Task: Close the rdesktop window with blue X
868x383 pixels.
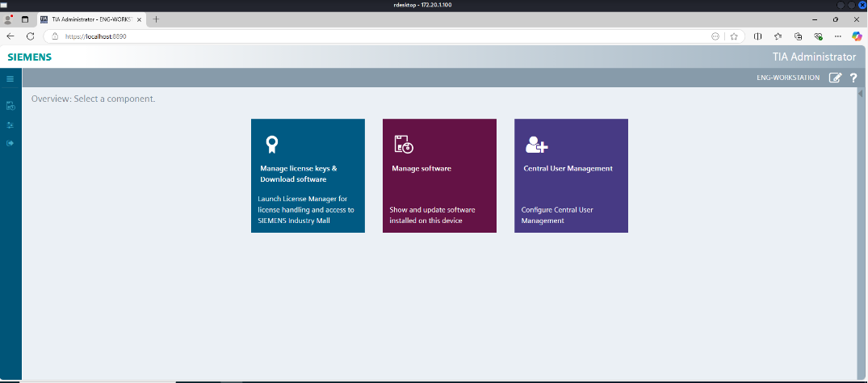Action: pos(862,4)
